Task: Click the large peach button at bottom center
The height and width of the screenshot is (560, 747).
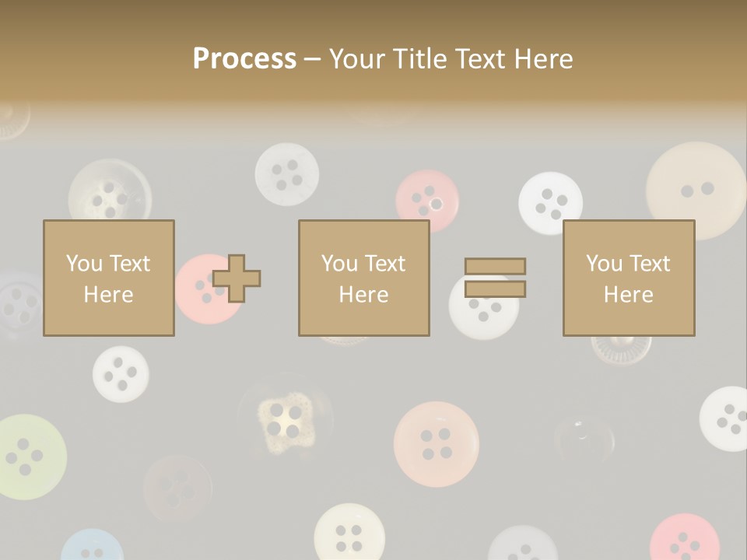Action: coord(436,445)
